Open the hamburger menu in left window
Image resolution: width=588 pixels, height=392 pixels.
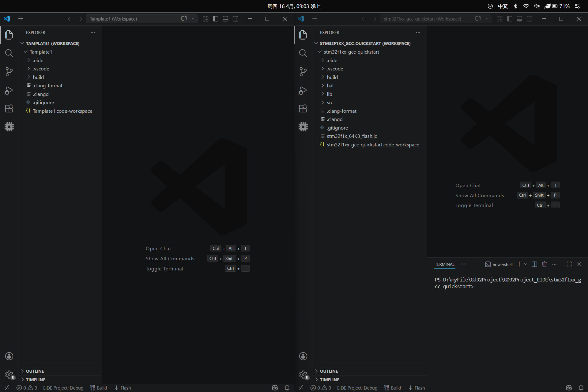tap(21, 19)
